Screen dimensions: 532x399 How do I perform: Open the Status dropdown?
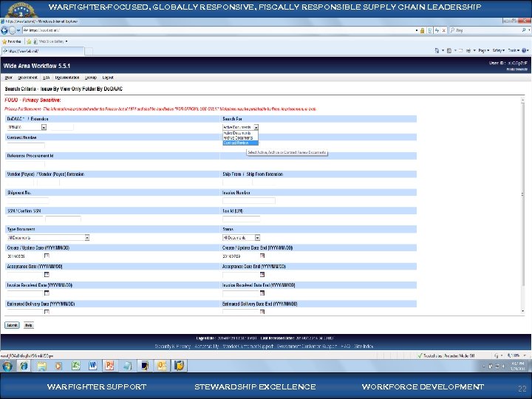(257, 237)
